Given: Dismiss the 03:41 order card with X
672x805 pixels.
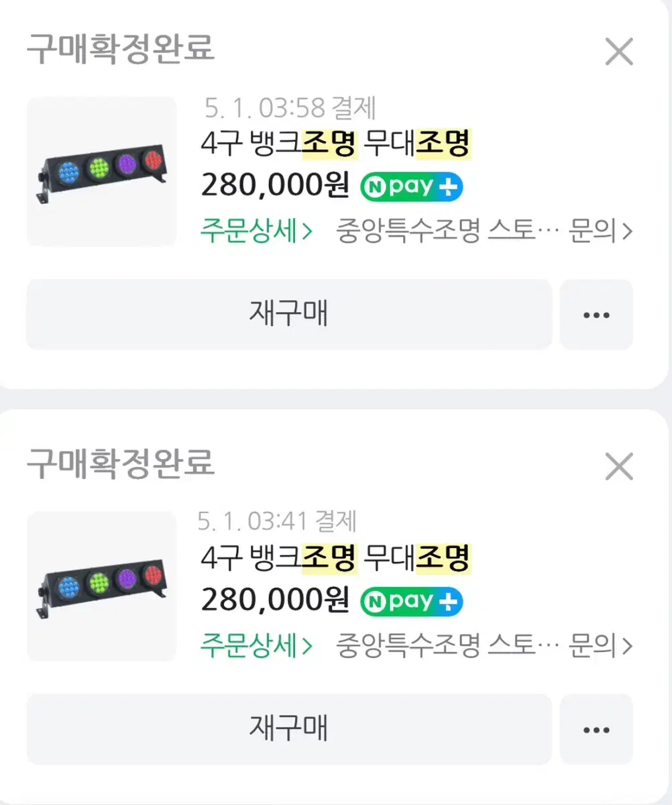Looking at the screenshot, I should click(x=618, y=466).
